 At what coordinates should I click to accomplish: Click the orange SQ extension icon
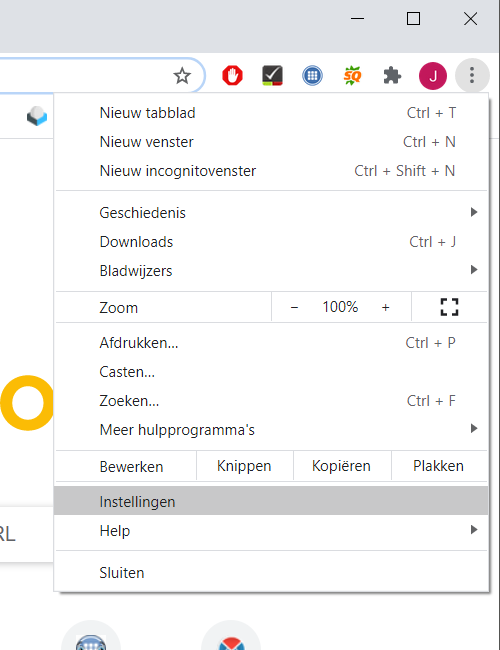(x=352, y=75)
